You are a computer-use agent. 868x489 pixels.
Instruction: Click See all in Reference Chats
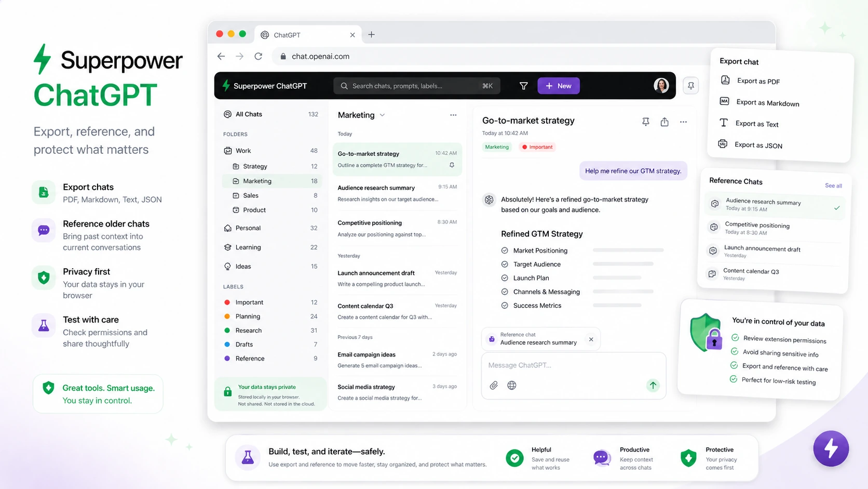click(x=833, y=186)
